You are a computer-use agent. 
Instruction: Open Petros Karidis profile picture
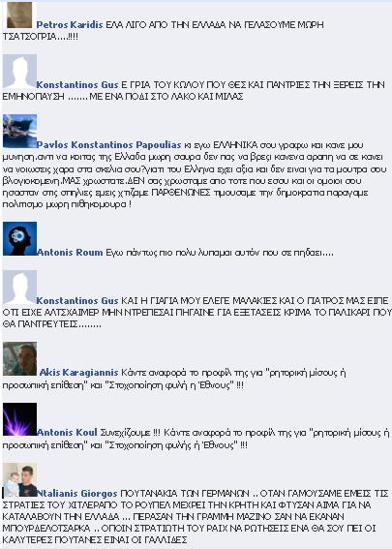[19, 15]
